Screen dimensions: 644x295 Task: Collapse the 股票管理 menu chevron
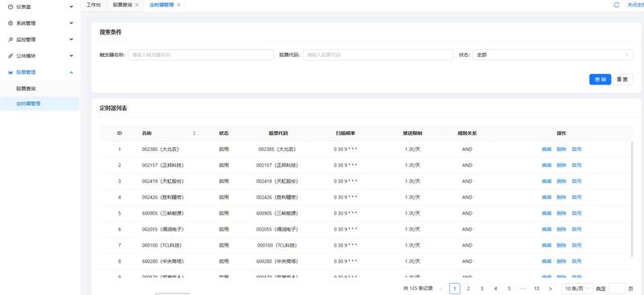coord(72,72)
